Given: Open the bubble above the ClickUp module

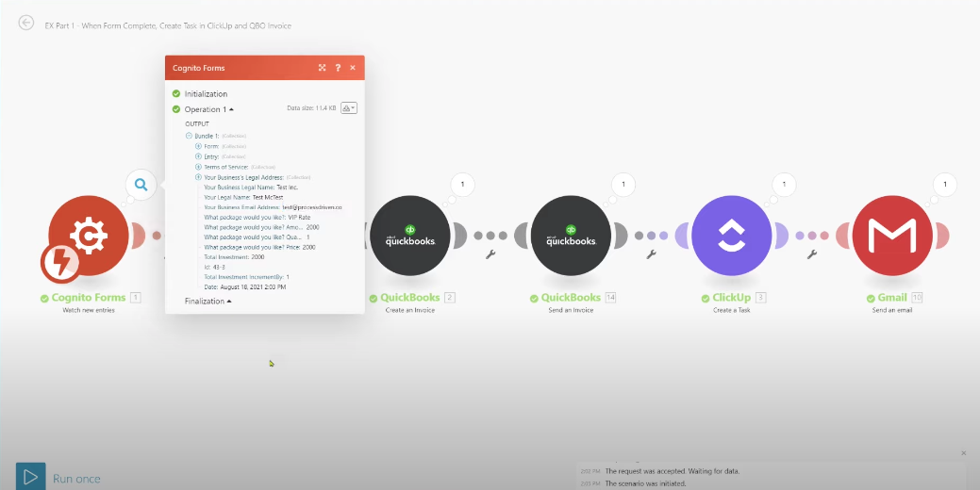Looking at the screenshot, I should (785, 184).
